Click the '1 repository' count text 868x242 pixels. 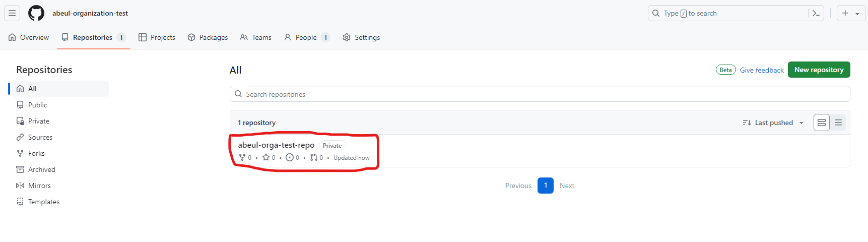(257, 123)
